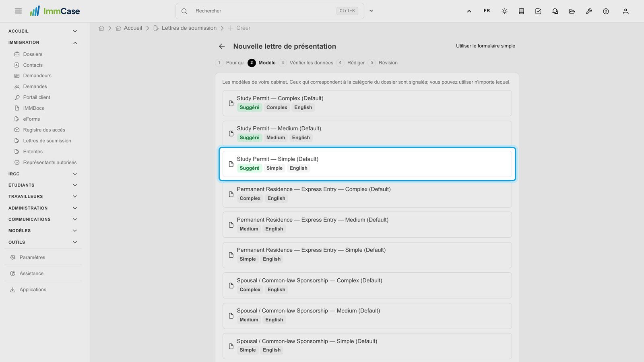
Task: Select Study Permit — Simple template
Action: tap(367, 164)
